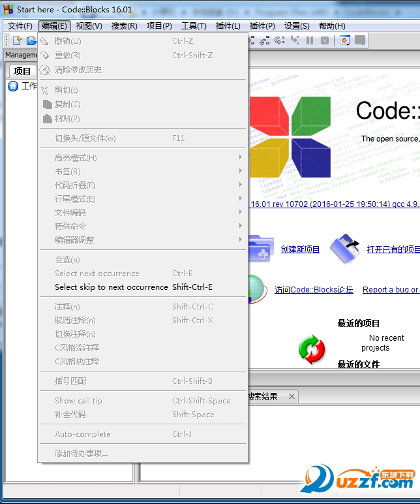The height and width of the screenshot is (504, 420).
Task: Open the Debugging windows toolbar icon
Action: pyautogui.click(x=345, y=40)
